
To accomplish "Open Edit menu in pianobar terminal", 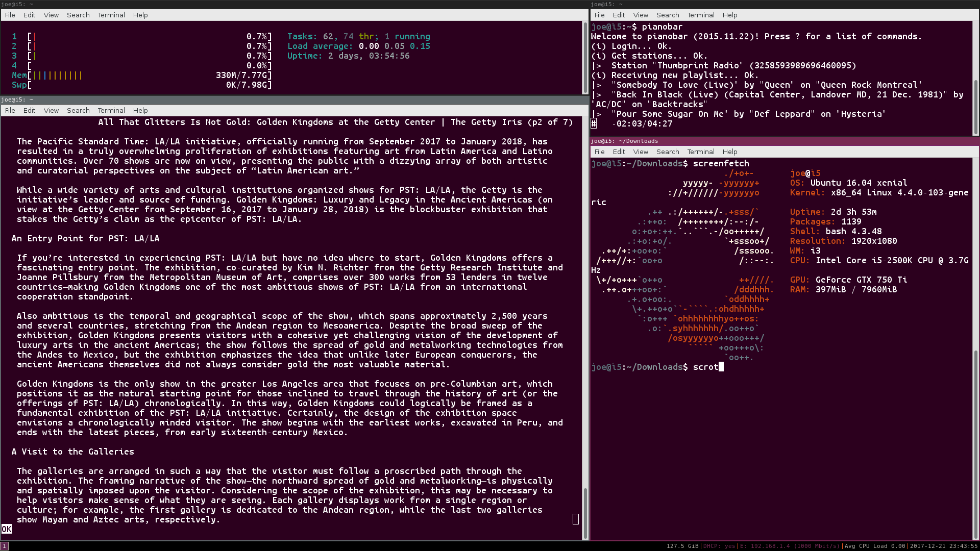I will [x=619, y=15].
